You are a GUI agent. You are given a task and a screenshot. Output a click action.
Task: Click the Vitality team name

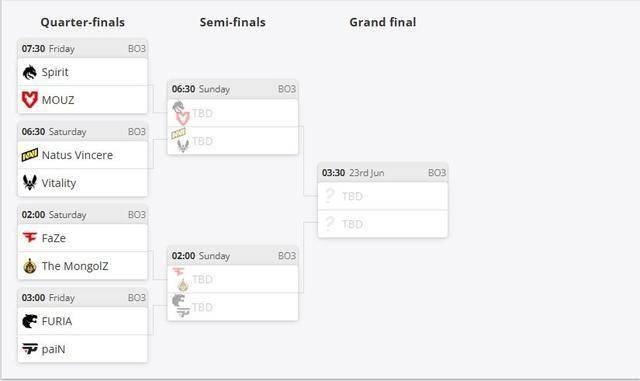59,183
